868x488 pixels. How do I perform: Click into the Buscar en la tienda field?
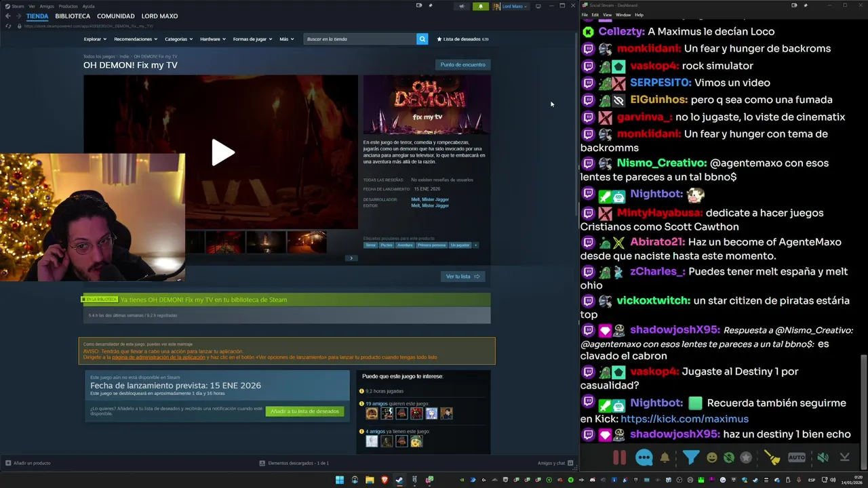[359, 39]
